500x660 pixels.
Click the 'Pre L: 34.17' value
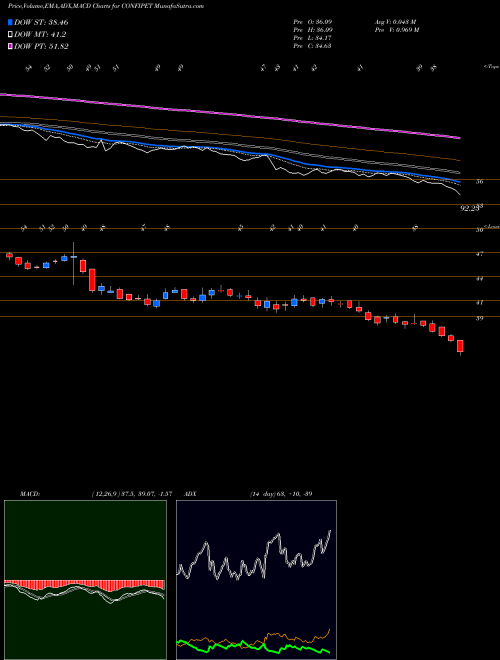pyautogui.click(x=312, y=38)
